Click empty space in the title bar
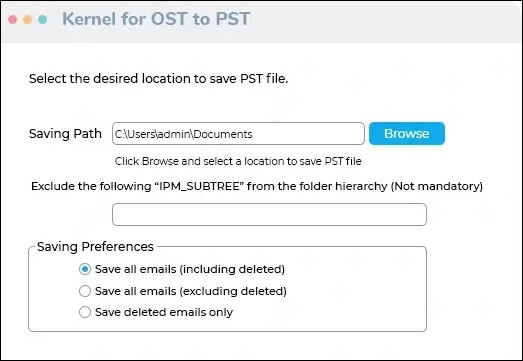The height and width of the screenshot is (361, 523). point(384,20)
